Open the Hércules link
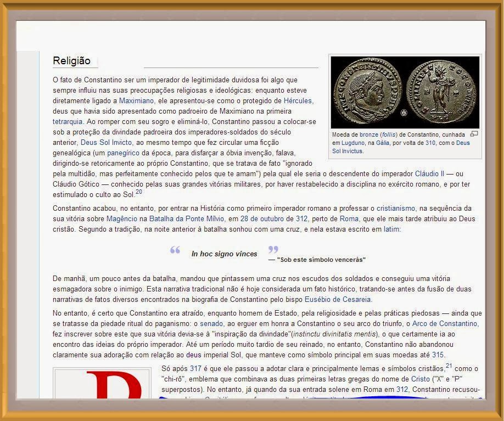504x421 pixels. (298, 100)
